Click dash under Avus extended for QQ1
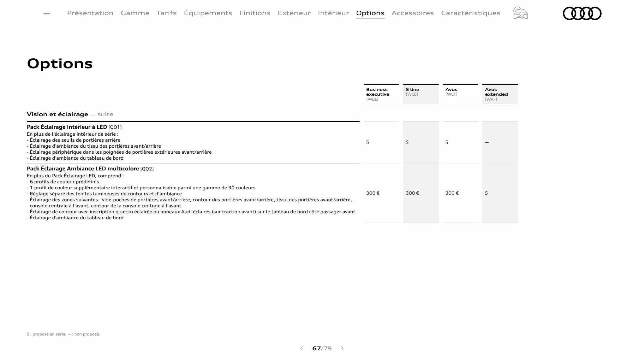The image size is (644, 362). pyautogui.click(x=487, y=142)
